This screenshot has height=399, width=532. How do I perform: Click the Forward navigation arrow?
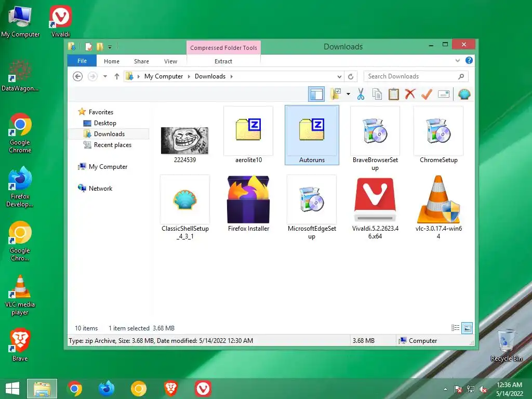pyautogui.click(x=92, y=76)
